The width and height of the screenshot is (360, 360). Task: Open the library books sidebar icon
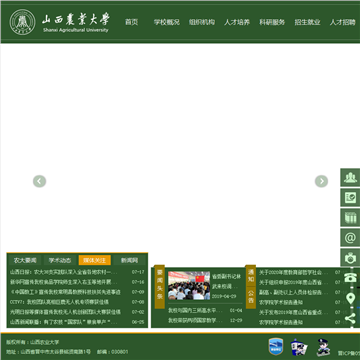(350, 217)
